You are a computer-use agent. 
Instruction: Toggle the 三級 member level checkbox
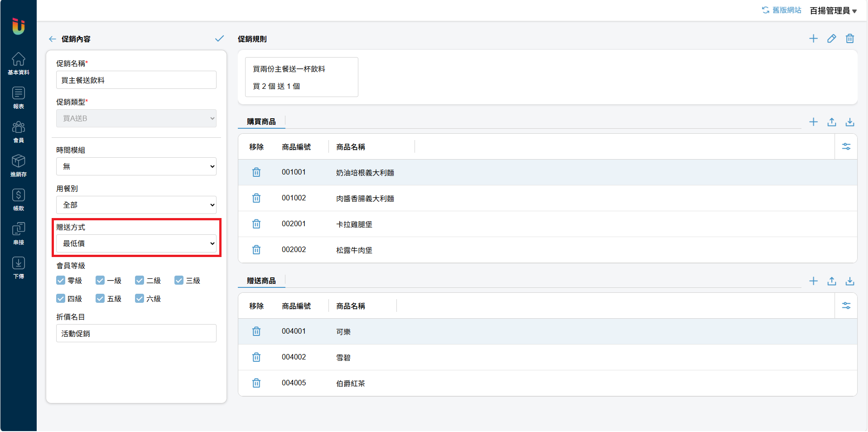tap(179, 281)
